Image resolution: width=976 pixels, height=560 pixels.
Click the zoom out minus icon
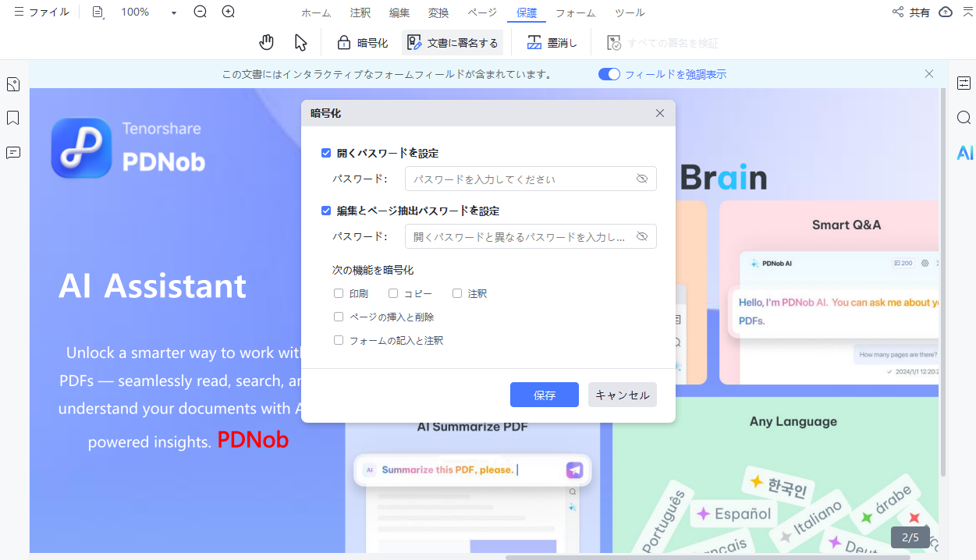[x=201, y=12]
